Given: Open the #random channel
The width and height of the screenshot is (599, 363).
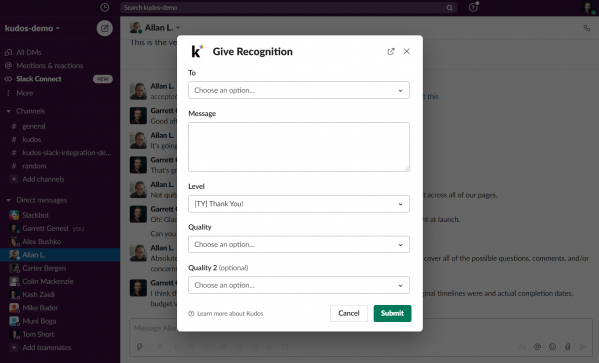Looking at the screenshot, I should [x=34, y=166].
